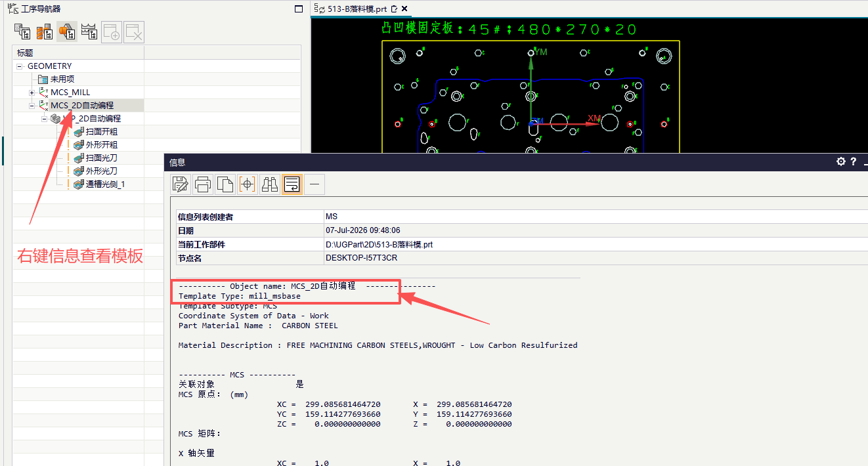Click the disabled add-window toolbar icon
Viewport: 868px width, 466px height.
[112, 32]
